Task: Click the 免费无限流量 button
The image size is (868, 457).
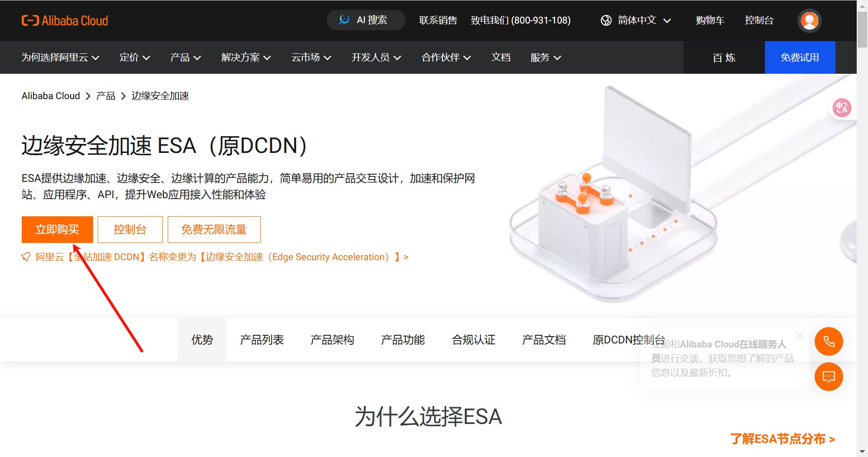Action: [214, 229]
